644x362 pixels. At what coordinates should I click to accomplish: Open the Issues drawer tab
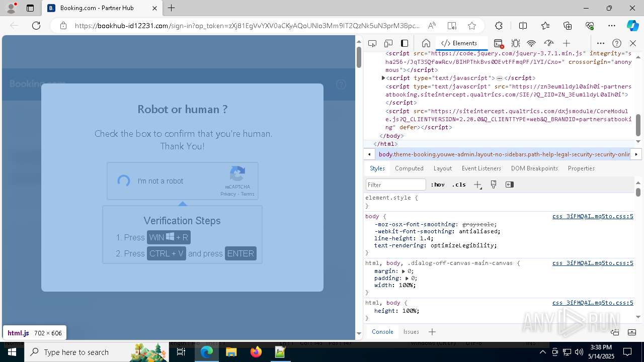tap(411, 332)
